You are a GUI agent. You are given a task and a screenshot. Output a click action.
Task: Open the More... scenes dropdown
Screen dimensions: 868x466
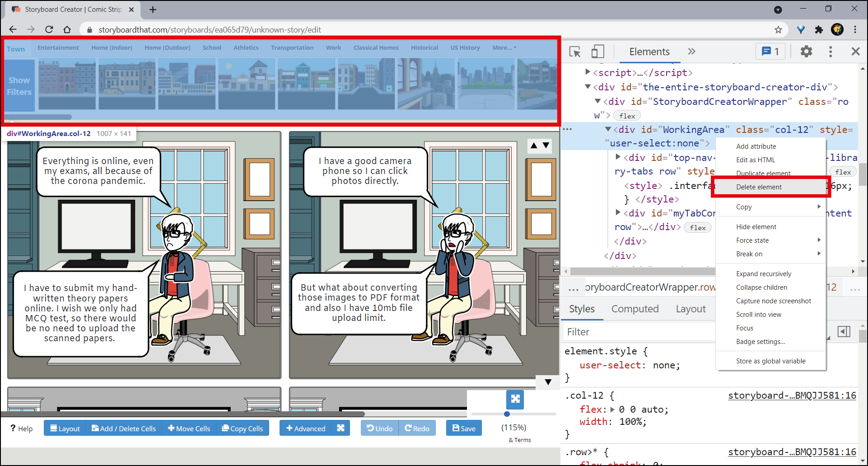(x=504, y=47)
